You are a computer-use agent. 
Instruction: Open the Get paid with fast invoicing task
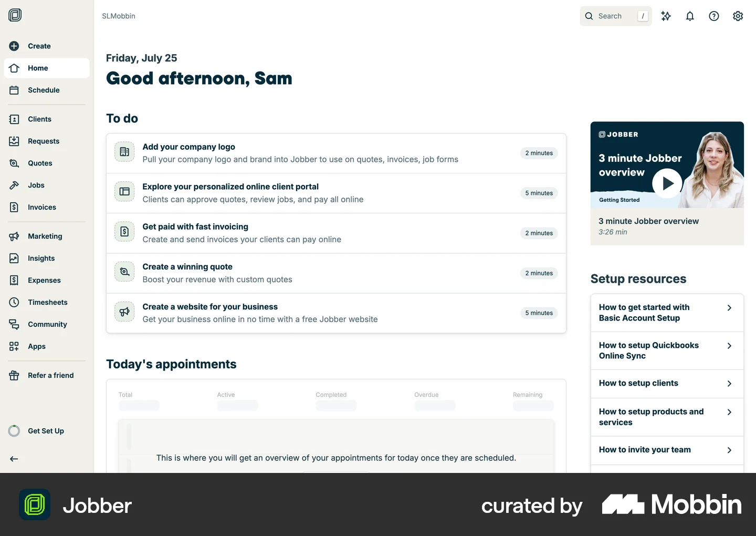pyautogui.click(x=336, y=233)
